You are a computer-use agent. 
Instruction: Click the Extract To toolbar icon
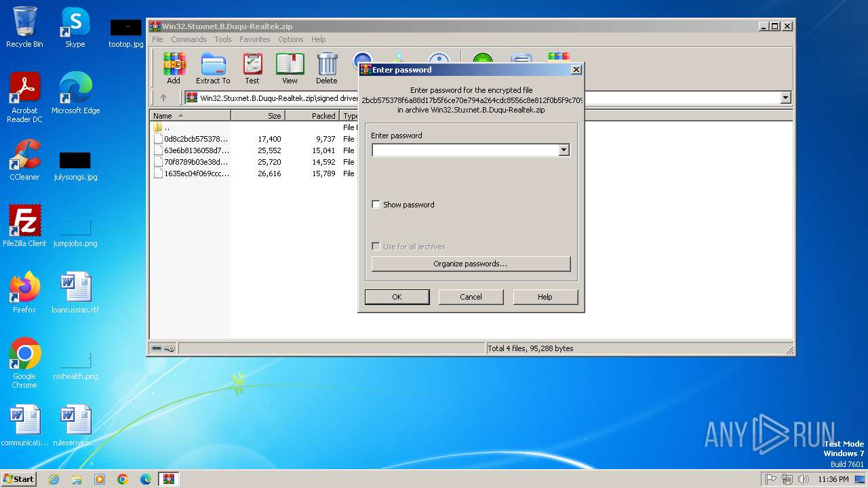point(213,68)
